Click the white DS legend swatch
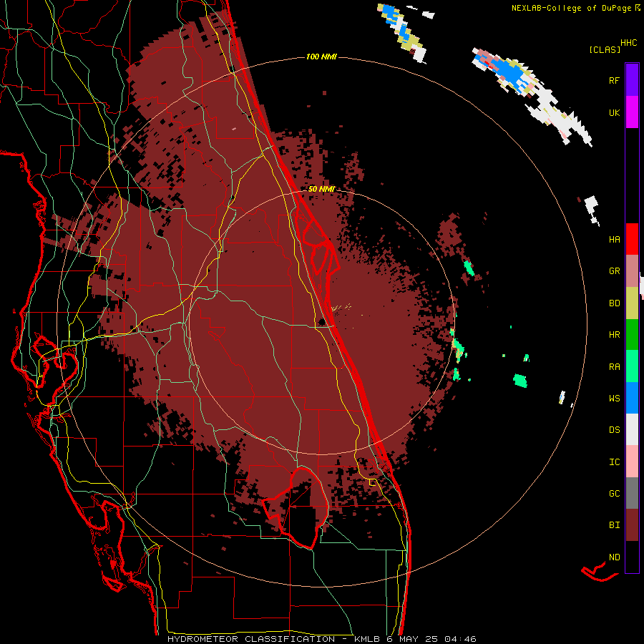This screenshot has height=644, width=644. coord(632,429)
